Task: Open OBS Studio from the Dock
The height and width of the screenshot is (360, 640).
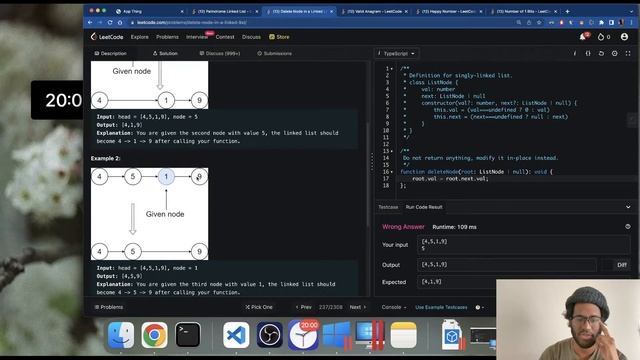Action: click(x=269, y=335)
